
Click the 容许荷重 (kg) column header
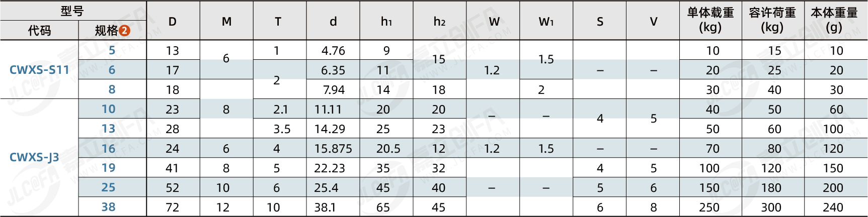pyautogui.click(x=772, y=20)
